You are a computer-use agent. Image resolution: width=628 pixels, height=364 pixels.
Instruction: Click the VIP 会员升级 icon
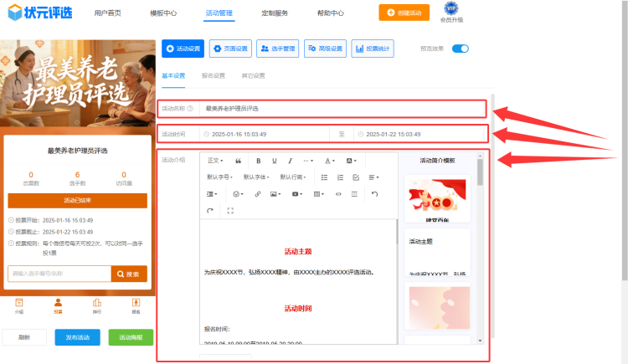point(451,12)
